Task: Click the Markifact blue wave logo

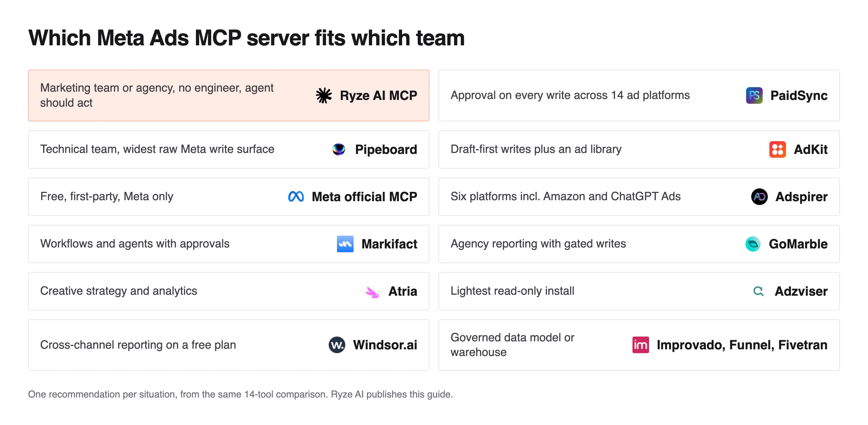Action: (x=345, y=244)
